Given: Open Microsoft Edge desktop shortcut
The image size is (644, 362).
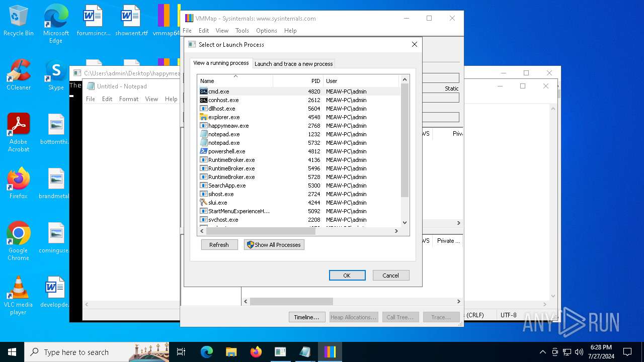Looking at the screenshot, I should 56,24.
